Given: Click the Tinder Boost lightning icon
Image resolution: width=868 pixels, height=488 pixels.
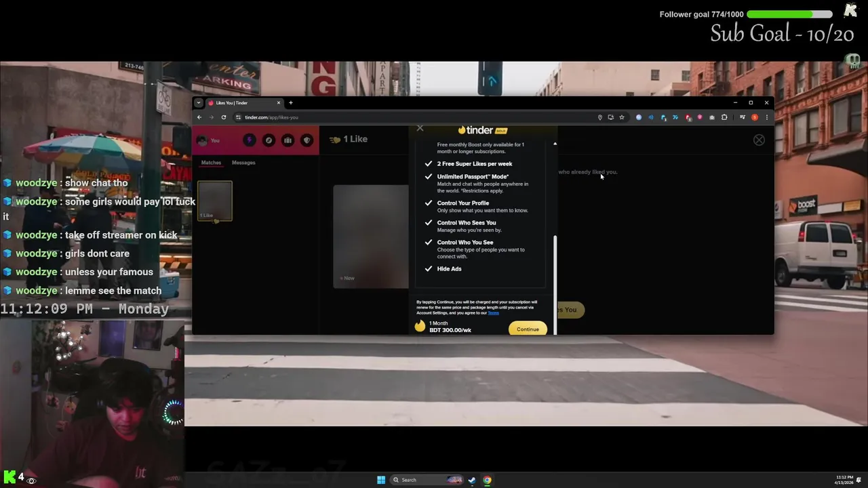Looking at the screenshot, I should pos(249,140).
